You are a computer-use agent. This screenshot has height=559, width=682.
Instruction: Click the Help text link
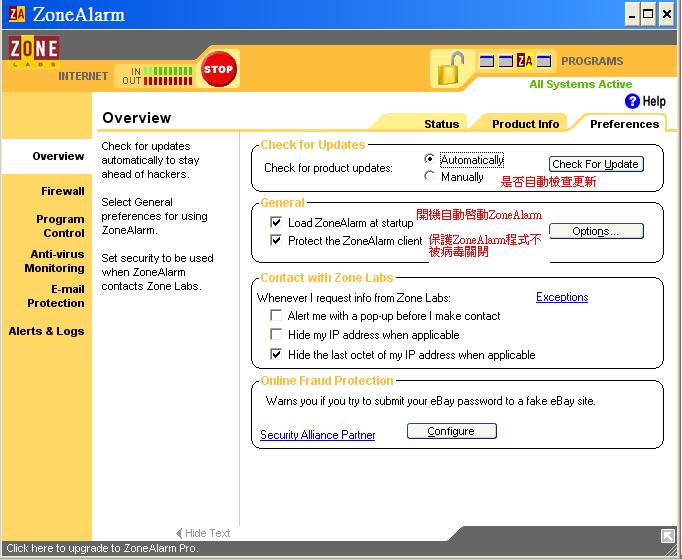click(654, 101)
